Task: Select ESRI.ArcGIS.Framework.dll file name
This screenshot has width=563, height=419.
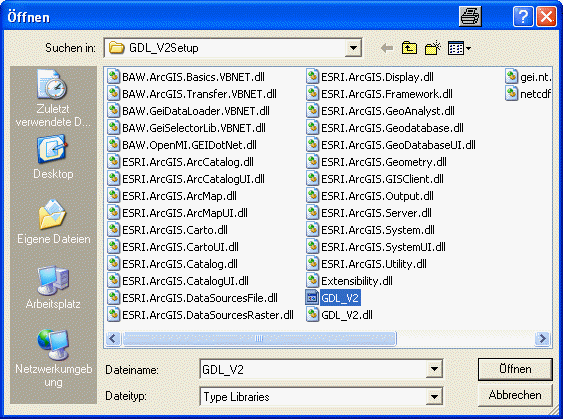Action: pyautogui.click(x=387, y=94)
